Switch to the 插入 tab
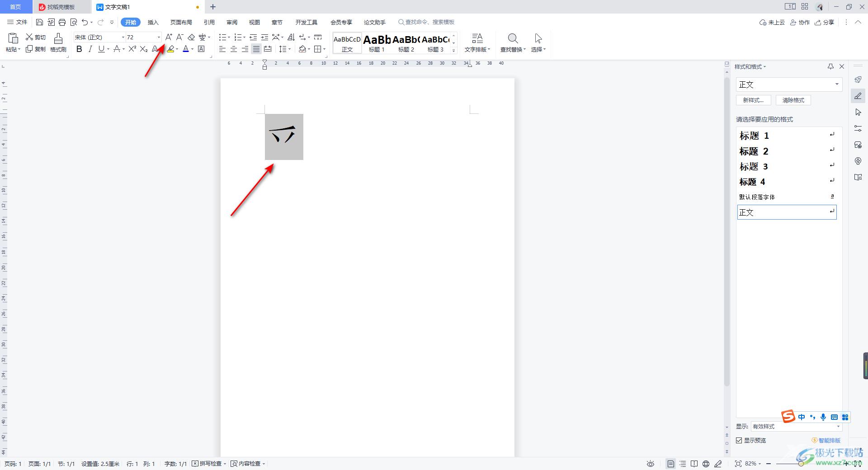Screen dimensions: 868x470 (x=153, y=22)
